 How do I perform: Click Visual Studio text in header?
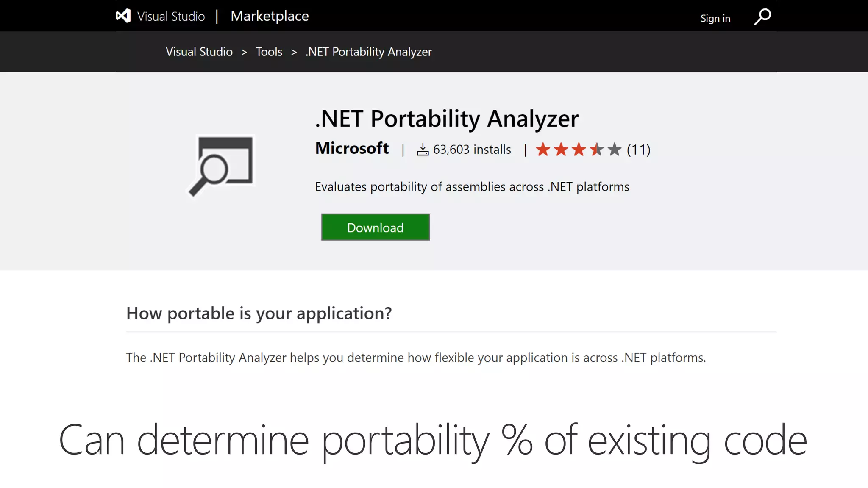coord(171,17)
